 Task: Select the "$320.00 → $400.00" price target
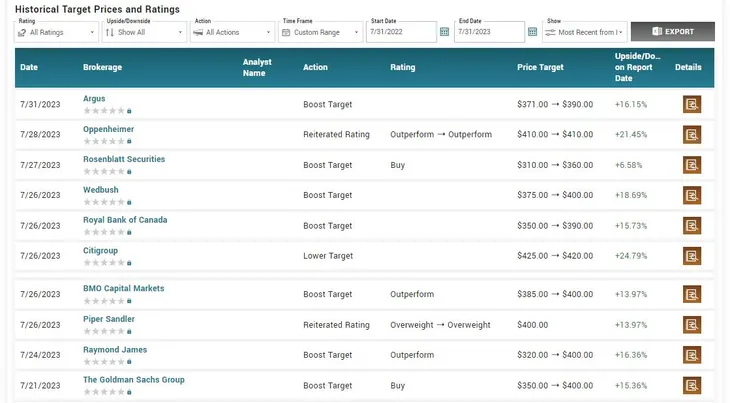(555, 355)
